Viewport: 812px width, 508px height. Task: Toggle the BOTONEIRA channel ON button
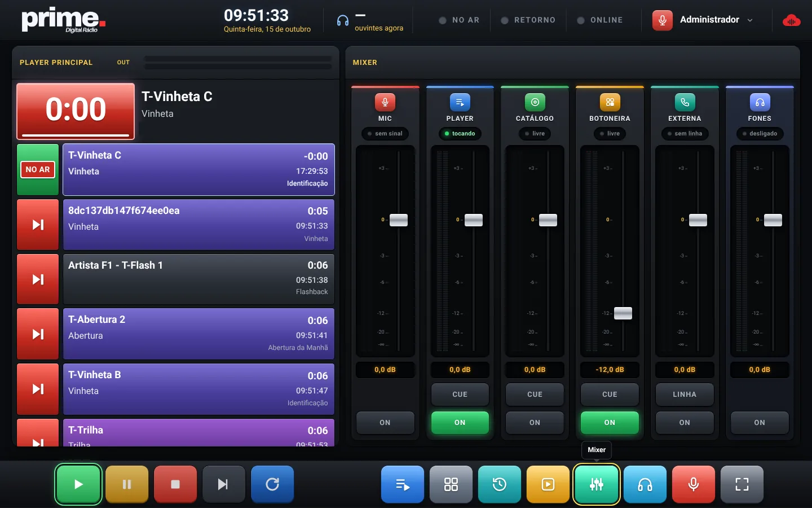(610, 422)
